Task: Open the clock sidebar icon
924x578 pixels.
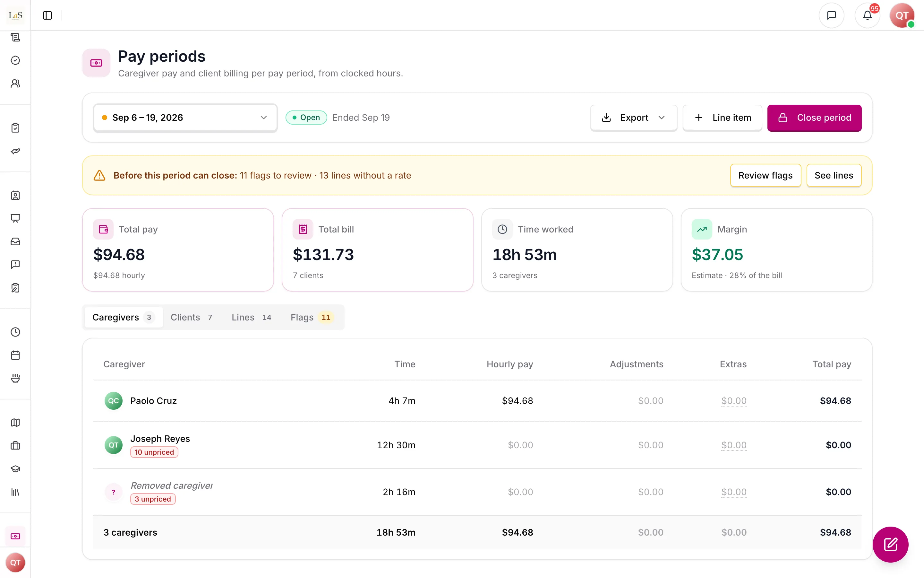Action: click(15, 332)
